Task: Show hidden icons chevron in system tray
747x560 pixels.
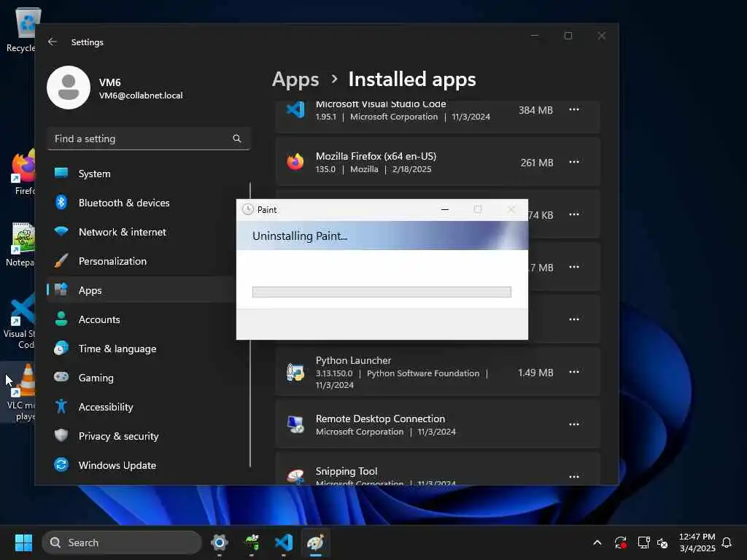Action: tap(597, 542)
